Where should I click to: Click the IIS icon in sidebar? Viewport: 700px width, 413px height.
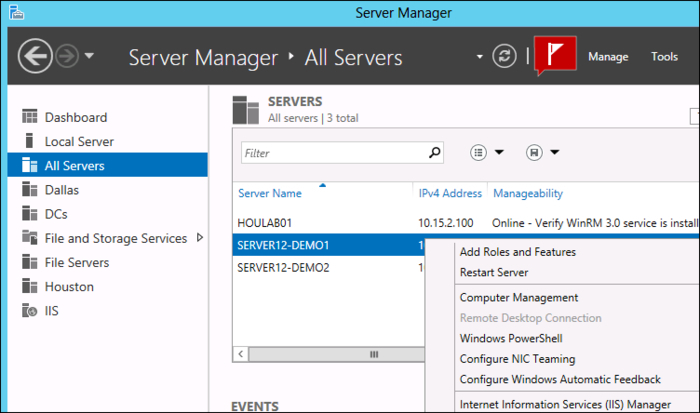click(28, 311)
